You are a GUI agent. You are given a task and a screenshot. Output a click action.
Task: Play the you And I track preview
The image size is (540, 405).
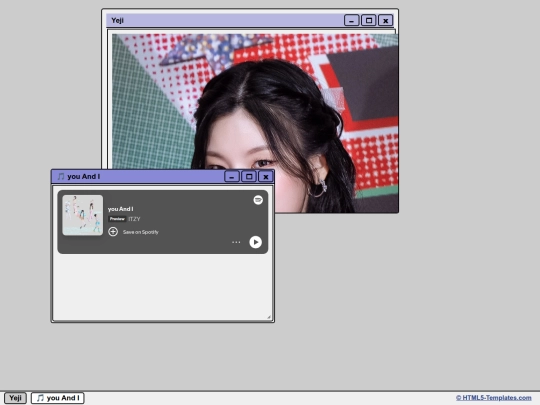[256, 242]
